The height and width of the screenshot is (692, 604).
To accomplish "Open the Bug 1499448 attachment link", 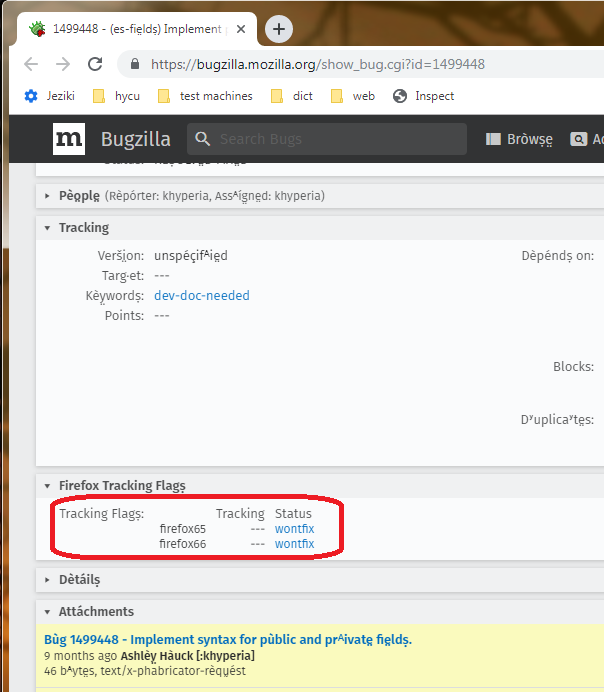I will coord(228,639).
